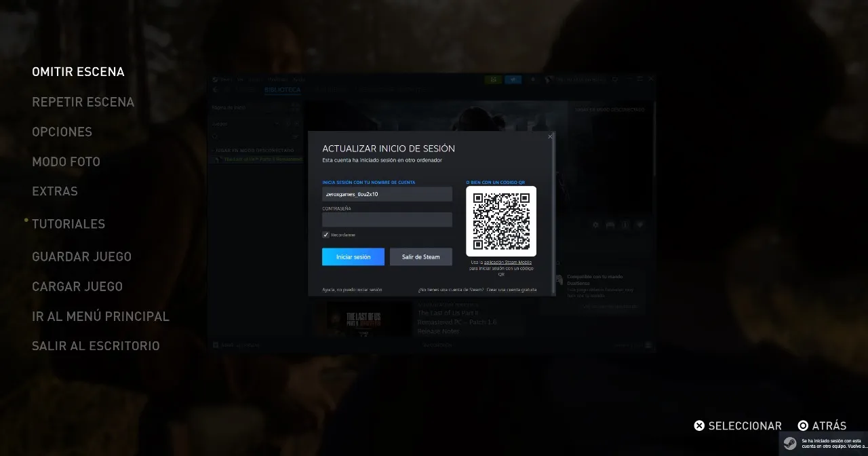This screenshot has width=868, height=456.
Task: Switch to BIBLIOTECA tab in Steam window
Action: 283,90
